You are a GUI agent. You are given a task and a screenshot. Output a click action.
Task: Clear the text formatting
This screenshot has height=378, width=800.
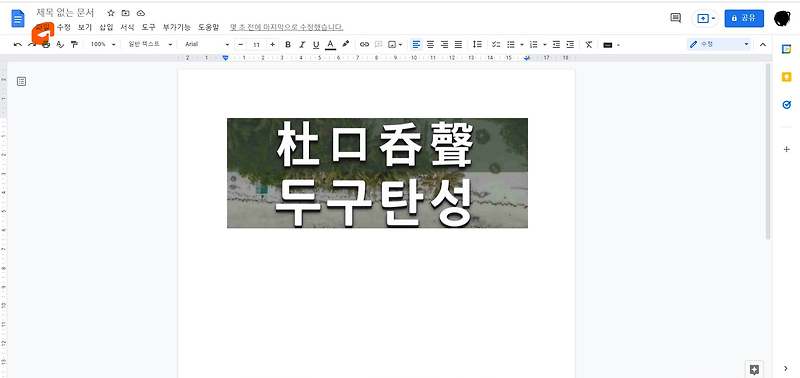point(589,45)
